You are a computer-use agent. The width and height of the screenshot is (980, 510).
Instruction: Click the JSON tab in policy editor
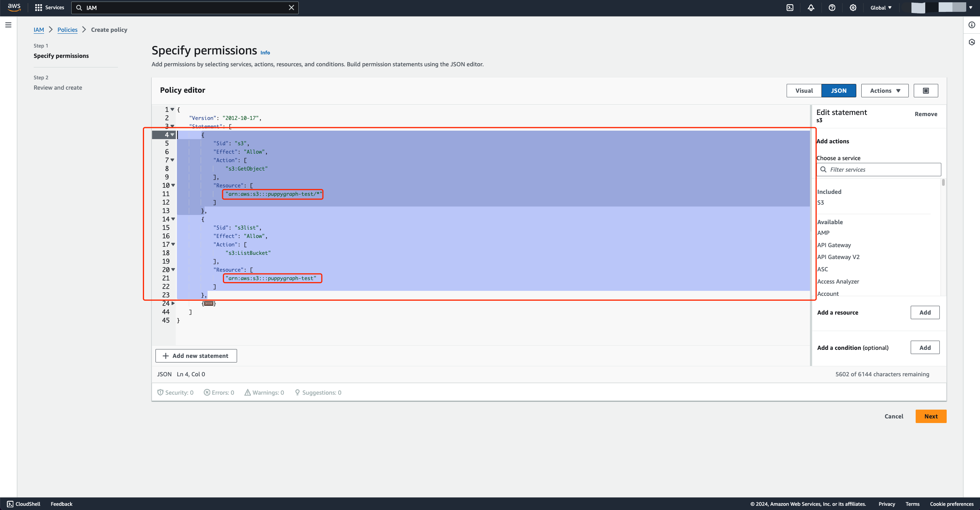tap(839, 90)
